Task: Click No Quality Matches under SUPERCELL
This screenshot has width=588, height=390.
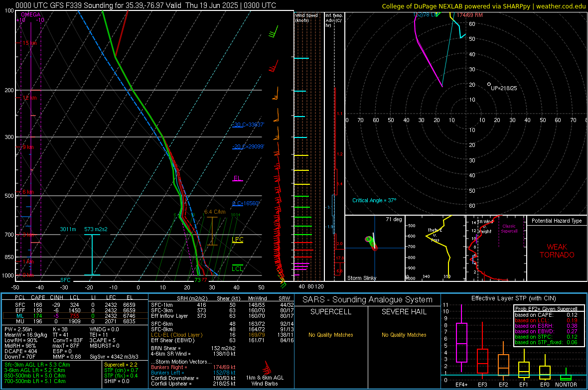Action: coord(331,335)
